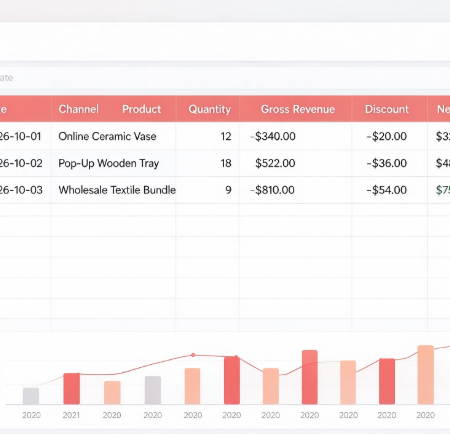Click the taller gray bar in the chart
450x434 pixels.
pyautogui.click(x=153, y=390)
